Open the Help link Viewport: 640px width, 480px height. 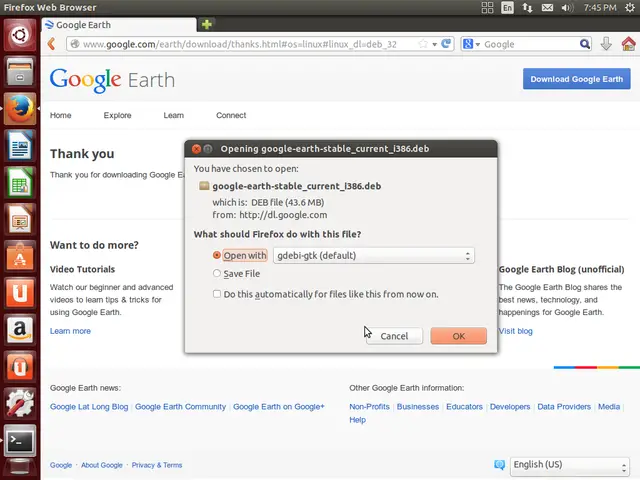tap(357, 420)
